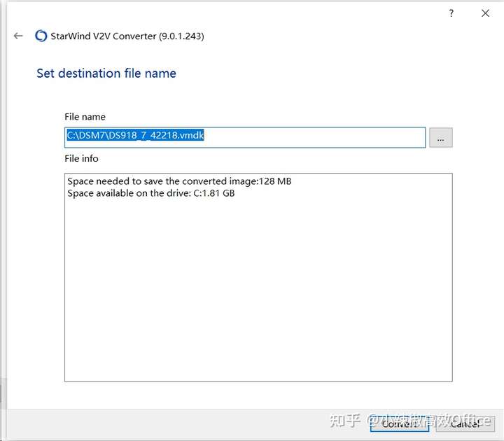Click the 'File name' label
The width and height of the screenshot is (504, 441).
click(85, 117)
